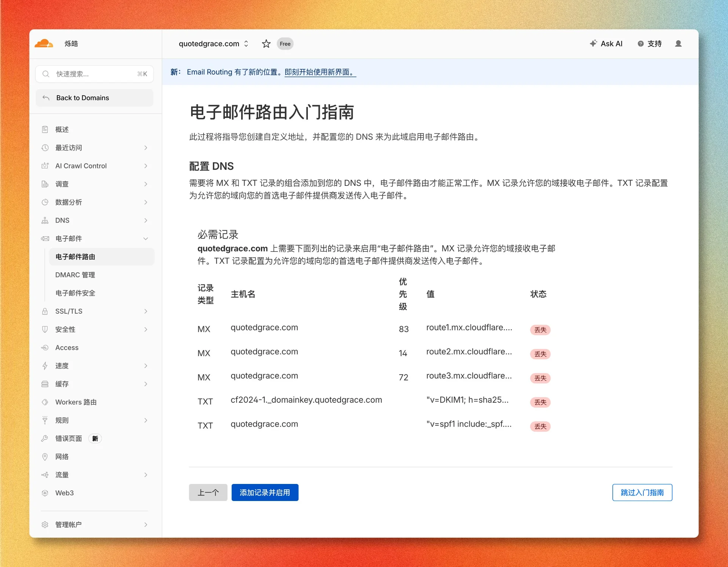Click 跳过入门指南 button

642,492
